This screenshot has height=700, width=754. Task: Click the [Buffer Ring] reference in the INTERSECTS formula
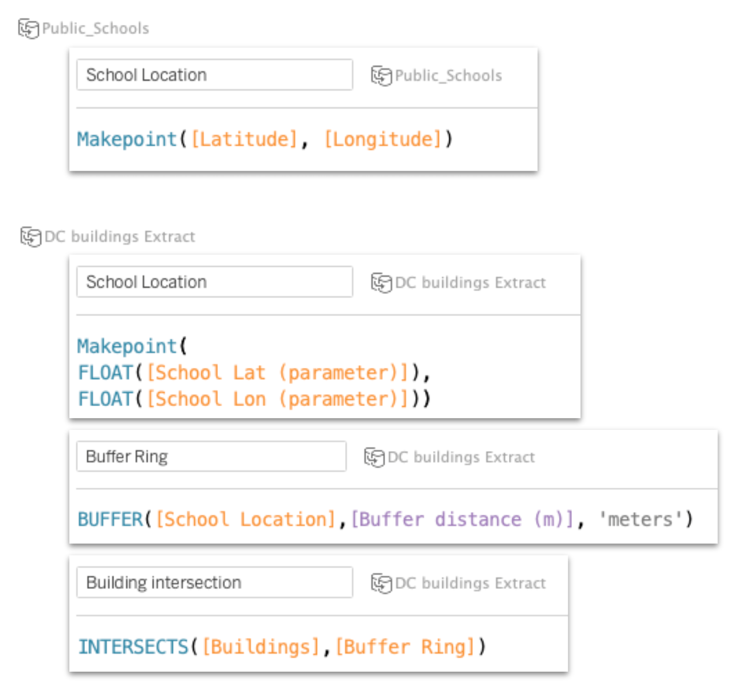[405, 647]
